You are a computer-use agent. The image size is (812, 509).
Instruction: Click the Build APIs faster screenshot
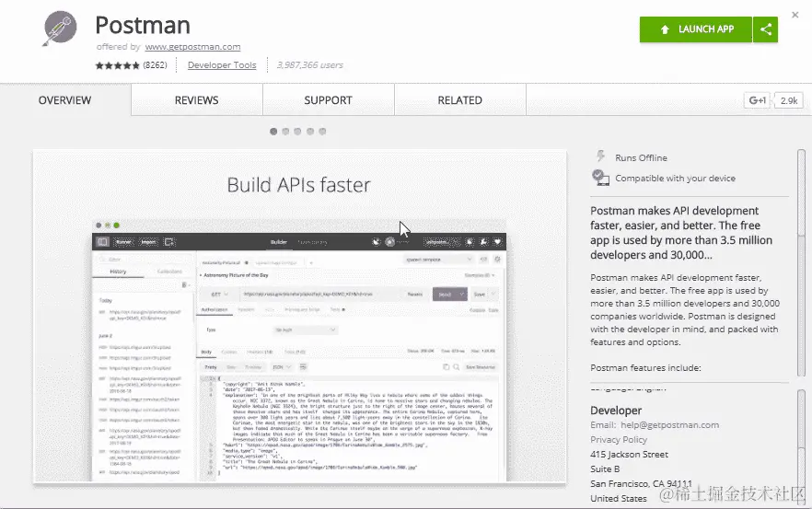pos(299,317)
